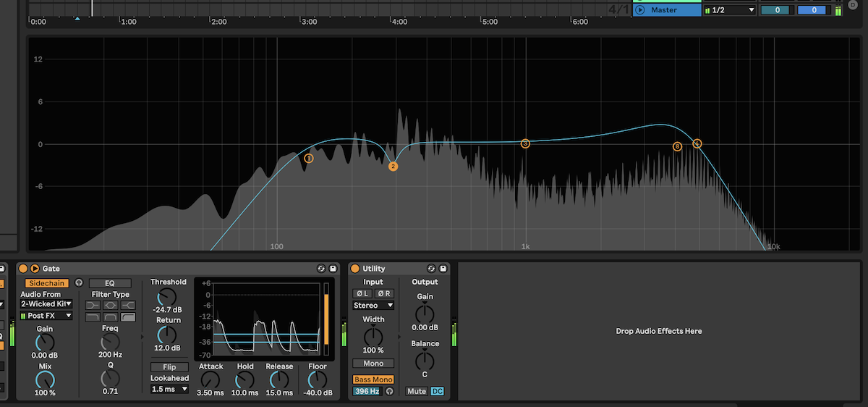Toggle the Utility Mono button
Screen dimensions: 868x407
(x=373, y=364)
